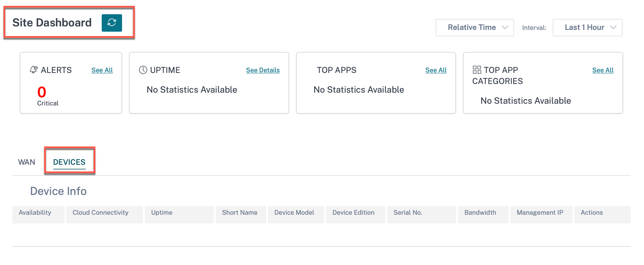This screenshot has width=644, height=265.
Task: Click the Top App Categories grid icon
Action: [x=477, y=70]
